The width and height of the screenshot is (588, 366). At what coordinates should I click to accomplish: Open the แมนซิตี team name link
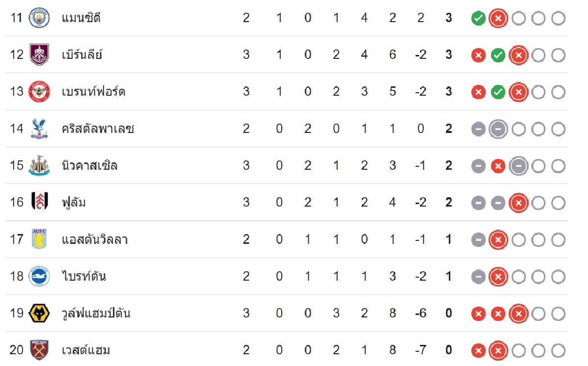point(81,18)
